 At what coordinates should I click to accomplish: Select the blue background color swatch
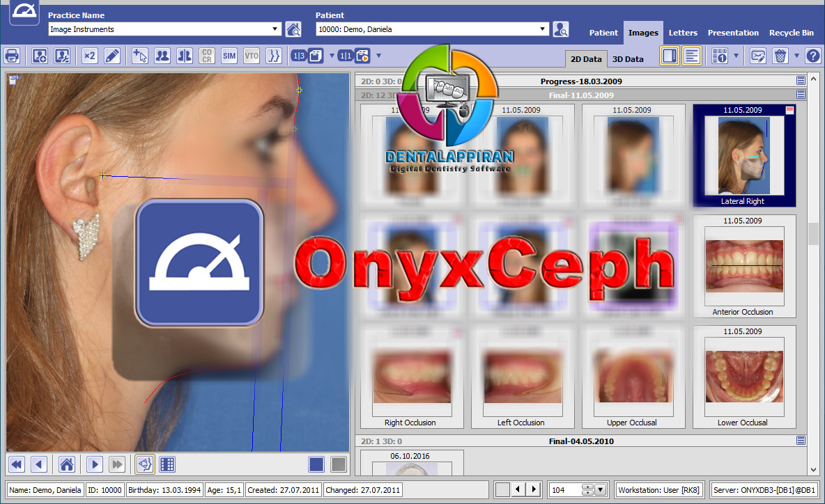(316, 464)
